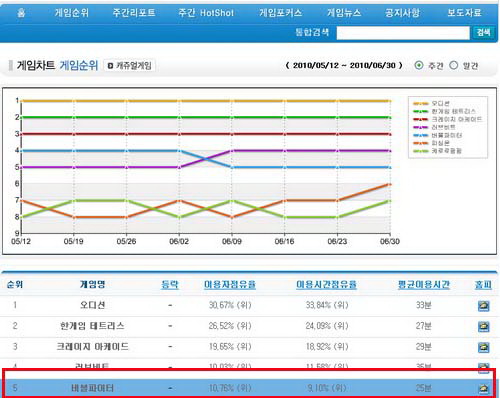Sort by the 이용자점유율 column link
This screenshot has width=500, height=398.
click(230, 284)
